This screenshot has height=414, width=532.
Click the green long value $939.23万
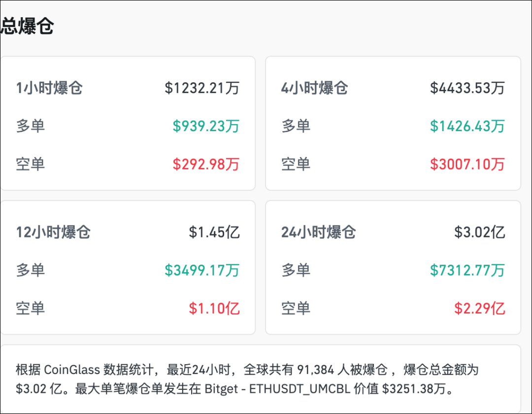(206, 126)
